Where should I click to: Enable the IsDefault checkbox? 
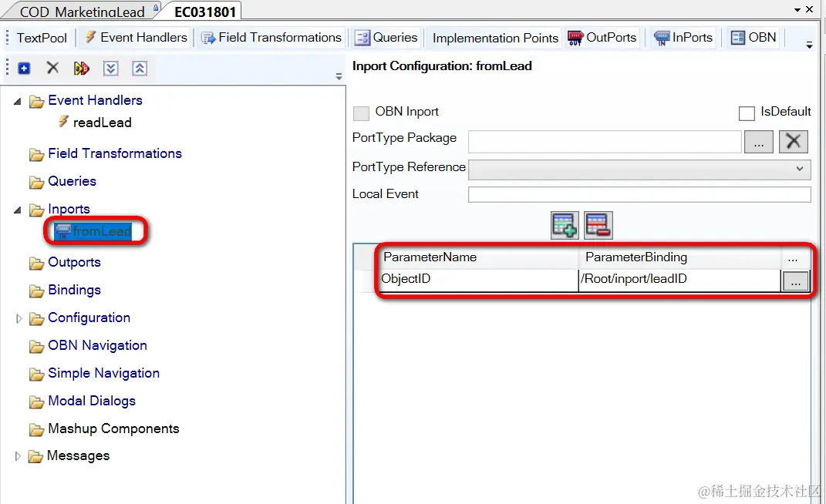pos(747,113)
